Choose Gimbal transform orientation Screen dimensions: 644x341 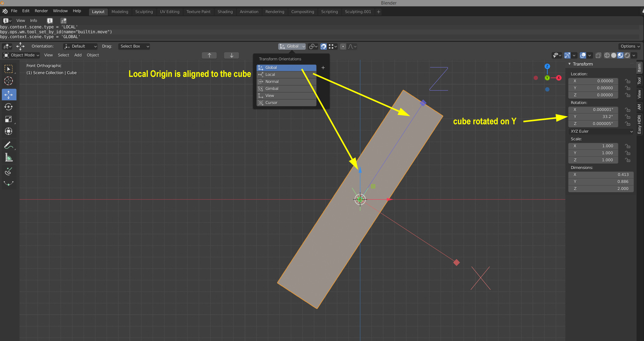(286, 89)
